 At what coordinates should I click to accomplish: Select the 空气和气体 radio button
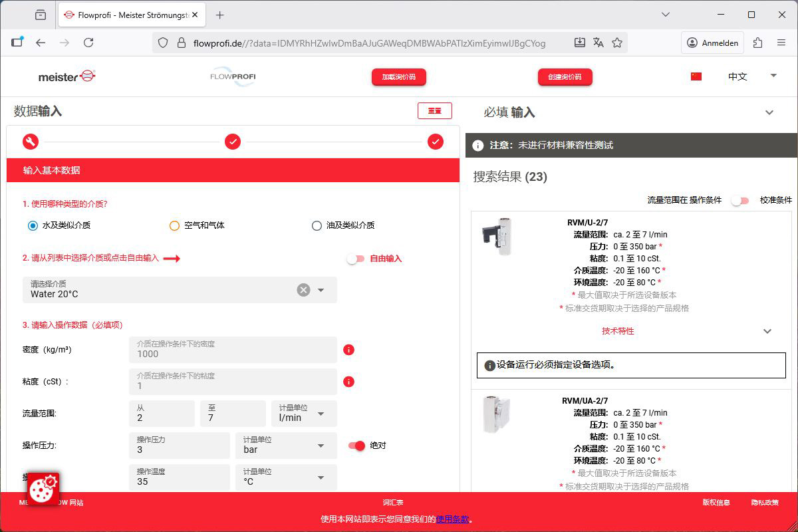point(174,225)
